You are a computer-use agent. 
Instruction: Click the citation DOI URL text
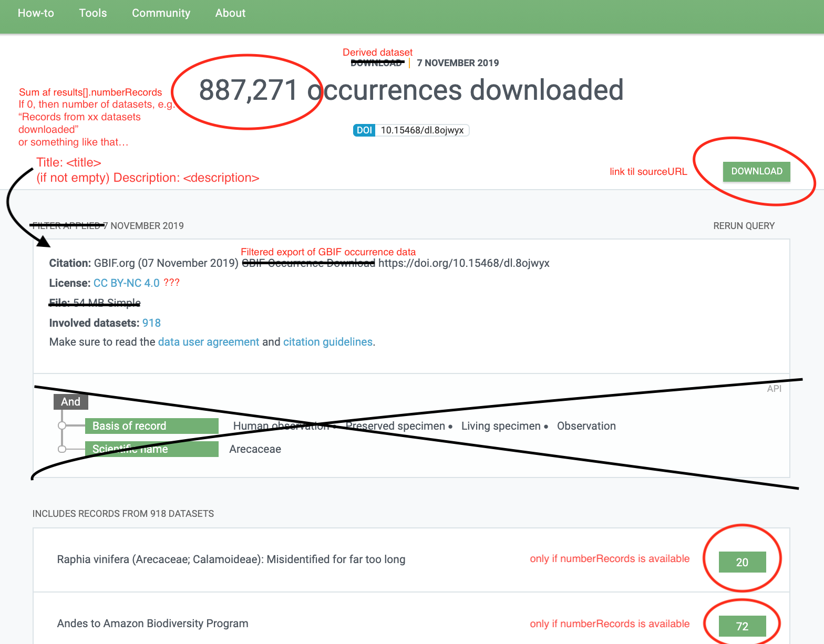coord(464,263)
